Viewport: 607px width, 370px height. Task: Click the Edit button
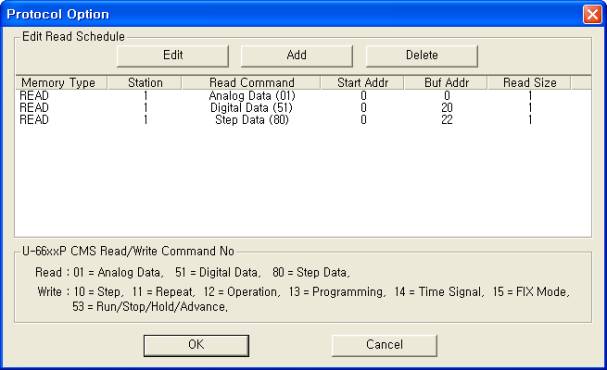tap(173, 56)
